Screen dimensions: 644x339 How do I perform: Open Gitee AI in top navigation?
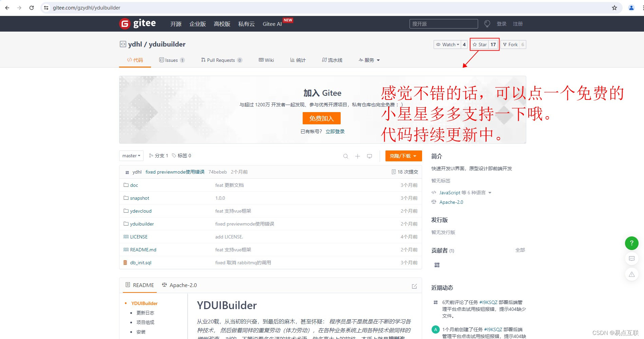pyautogui.click(x=272, y=24)
